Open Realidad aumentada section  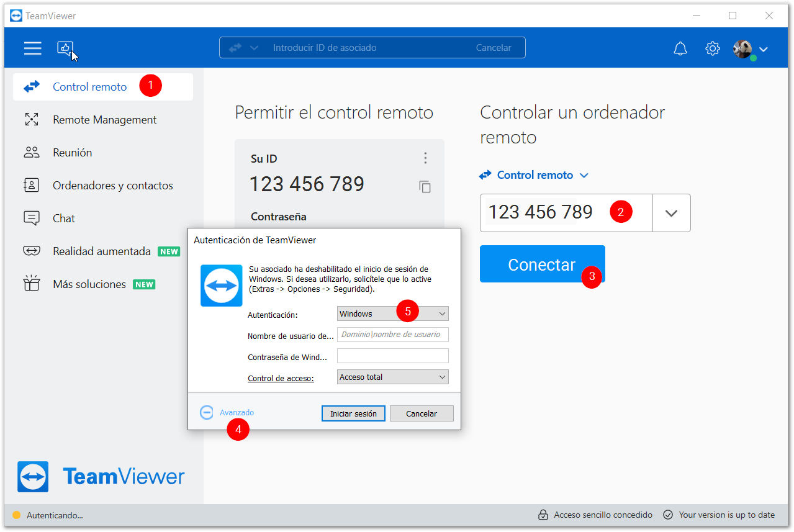(102, 251)
